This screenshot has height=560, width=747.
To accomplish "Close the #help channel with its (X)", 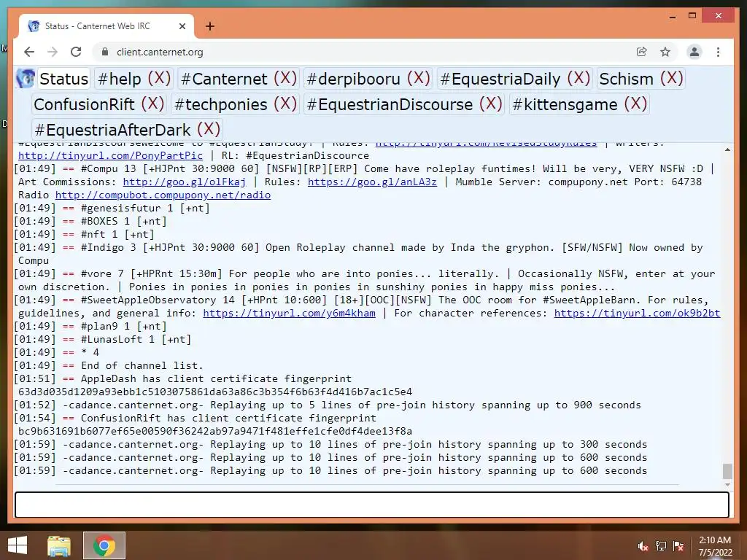I will pos(159,78).
